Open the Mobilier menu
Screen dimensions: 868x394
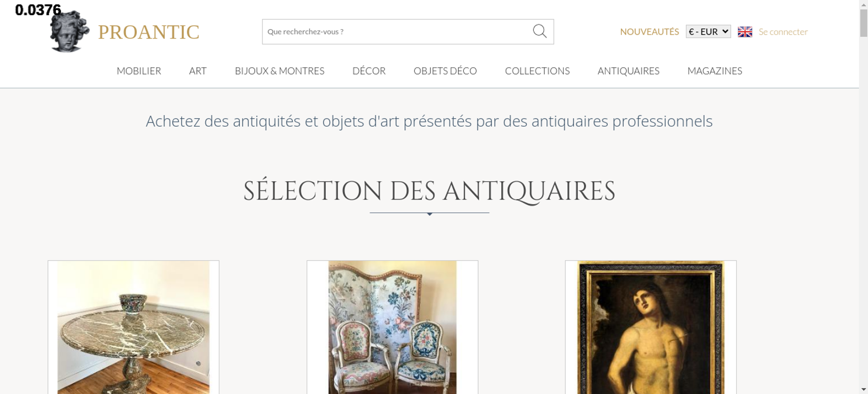[139, 71]
